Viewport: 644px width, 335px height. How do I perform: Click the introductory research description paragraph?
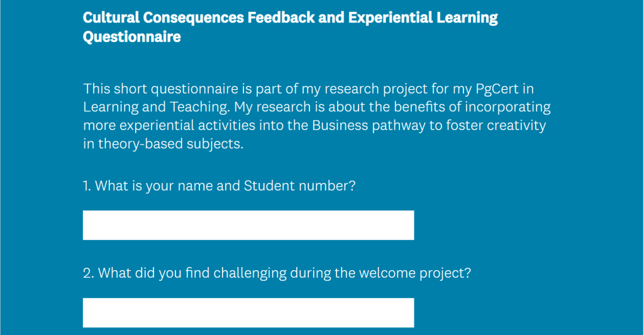[317, 116]
